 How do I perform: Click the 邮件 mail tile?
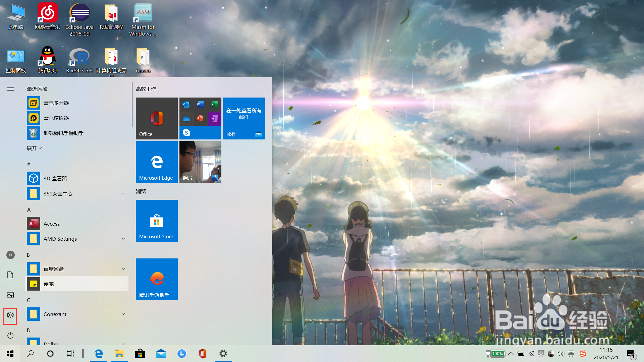pyautogui.click(x=244, y=118)
